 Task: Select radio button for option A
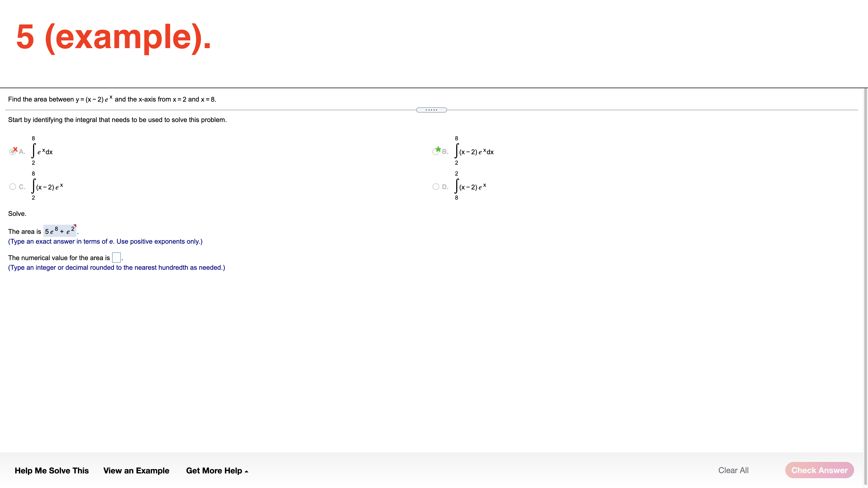pos(13,151)
